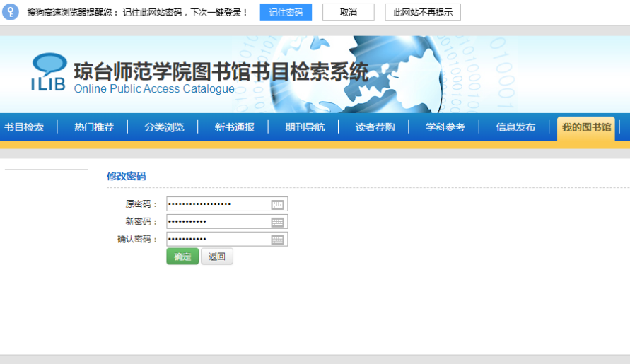
Task: Click the 返回 button to go back
Action: tap(216, 257)
